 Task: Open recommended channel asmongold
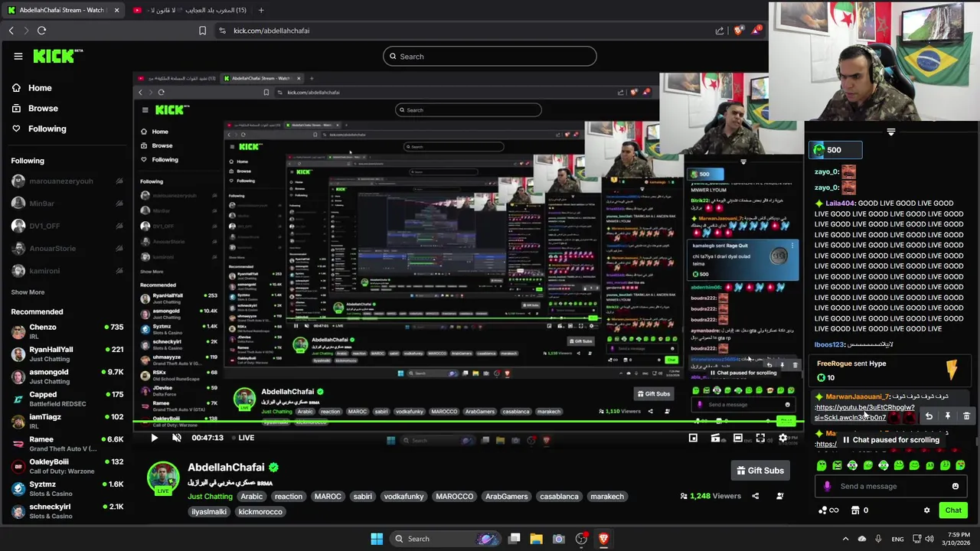click(x=67, y=377)
